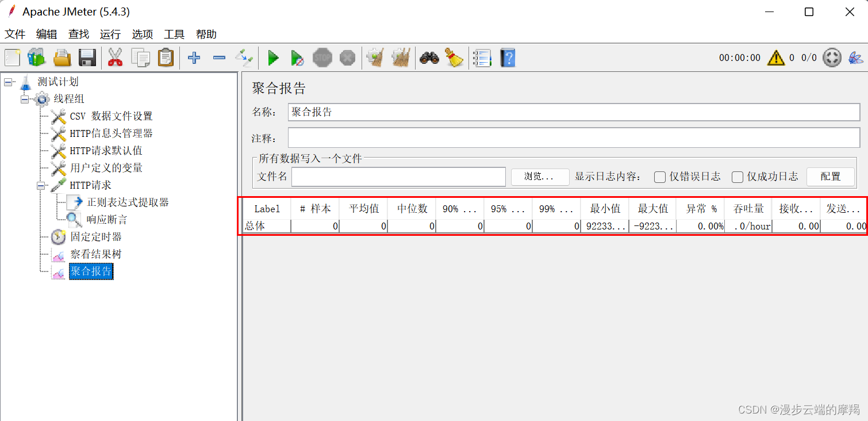This screenshot has height=421, width=868.
Task: Select 线程组 in the tree
Action: click(x=69, y=99)
